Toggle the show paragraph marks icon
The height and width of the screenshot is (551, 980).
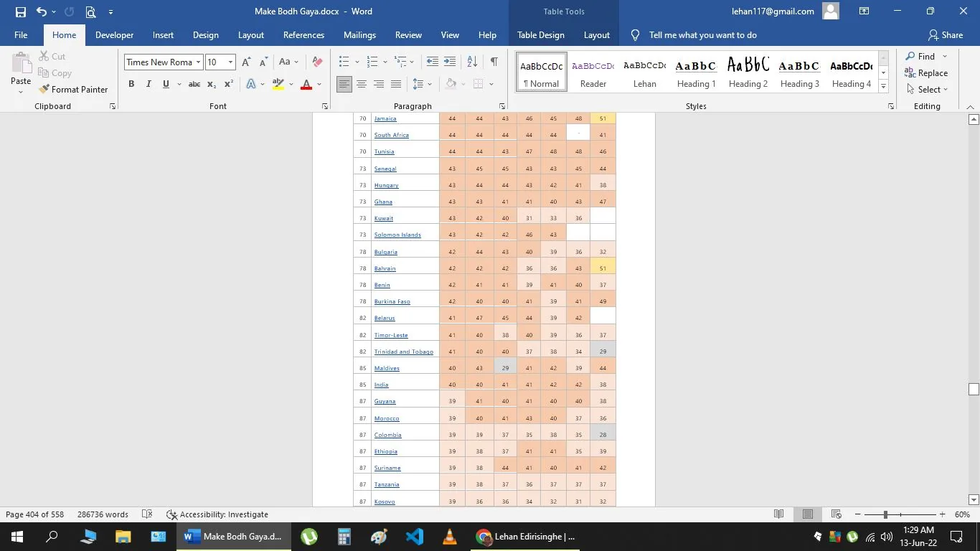point(494,61)
